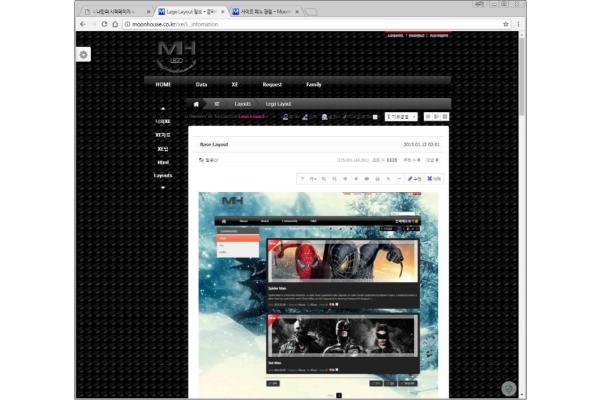This screenshot has width=600, height=400.
Task: Open the Family menu item
Action: (314, 84)
